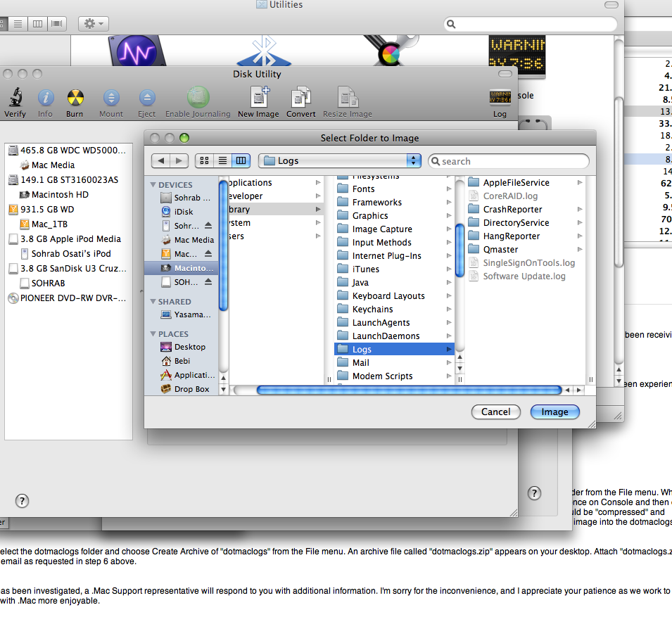672x624 pixels.
Task: Click the help button right of Disk Utility
Action: (534, 493)
